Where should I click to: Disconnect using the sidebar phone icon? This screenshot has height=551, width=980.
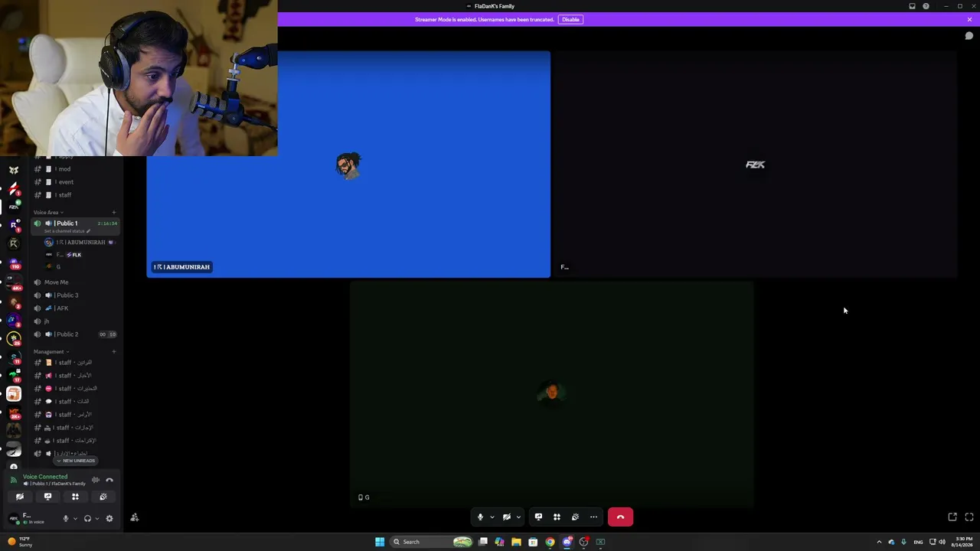tap(109, 481)
